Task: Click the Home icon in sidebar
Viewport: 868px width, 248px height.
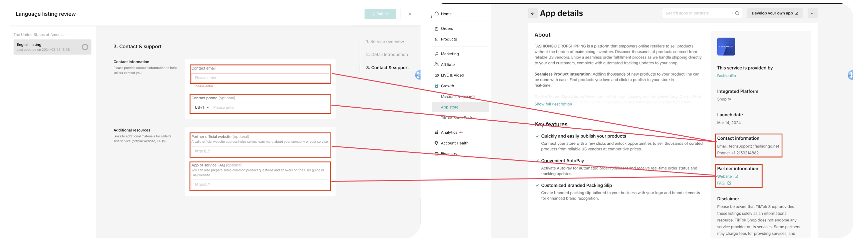Action: pos(436,14)
